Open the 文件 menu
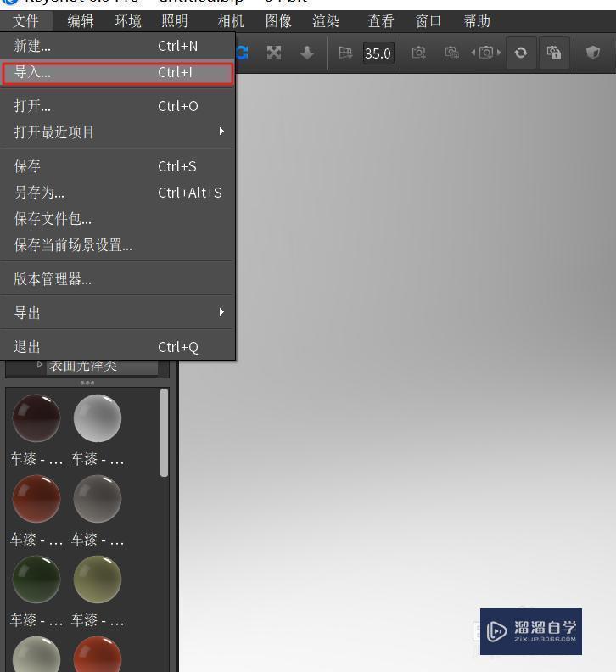616x672 pixels. (x=25, y=21)
